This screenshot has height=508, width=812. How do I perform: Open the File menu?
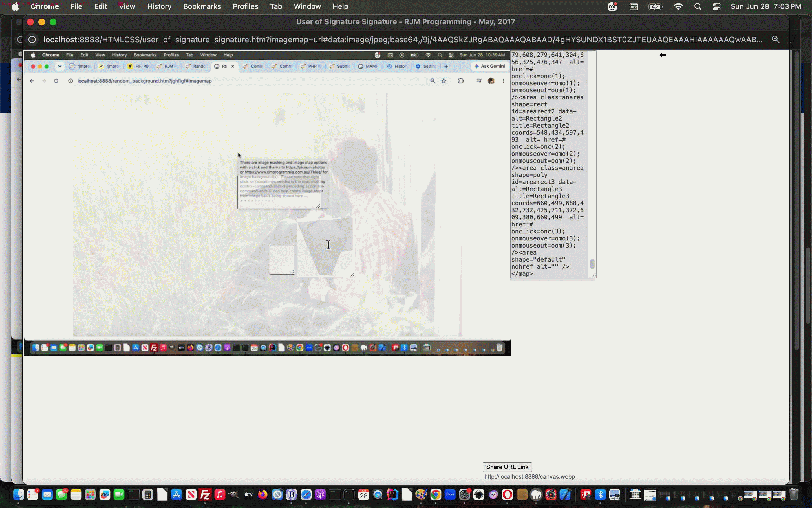[76, 7]
